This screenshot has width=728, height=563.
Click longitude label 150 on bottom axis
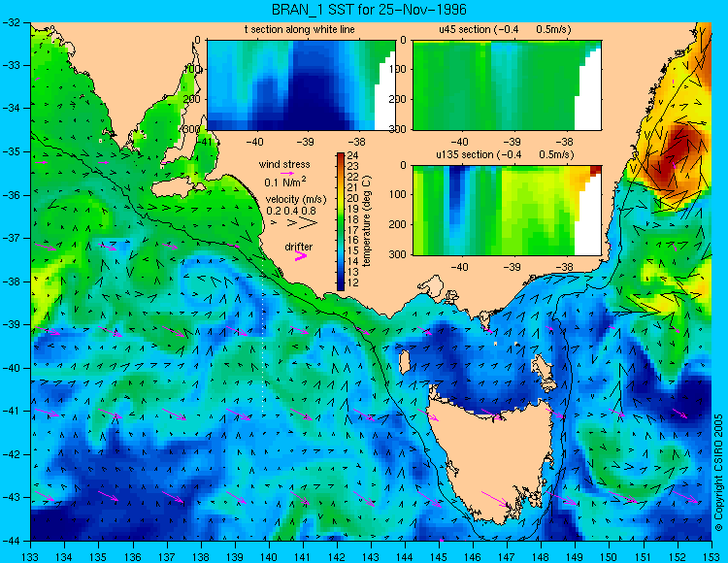point(610,557)
